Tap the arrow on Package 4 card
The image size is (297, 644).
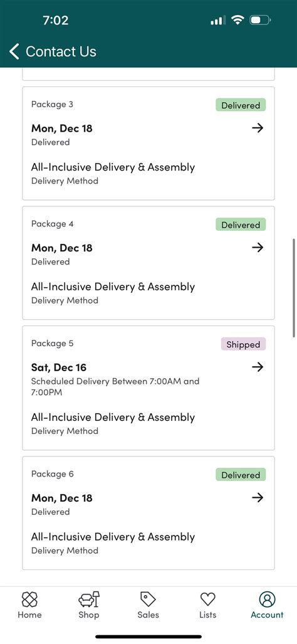click(258, 247)
